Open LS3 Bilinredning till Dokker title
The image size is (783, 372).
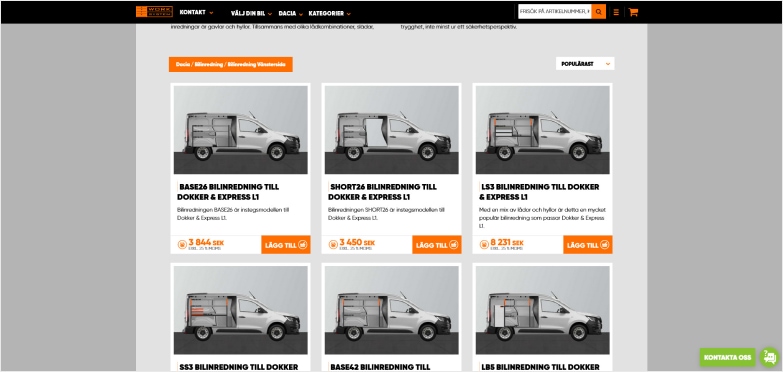[539, 192]
